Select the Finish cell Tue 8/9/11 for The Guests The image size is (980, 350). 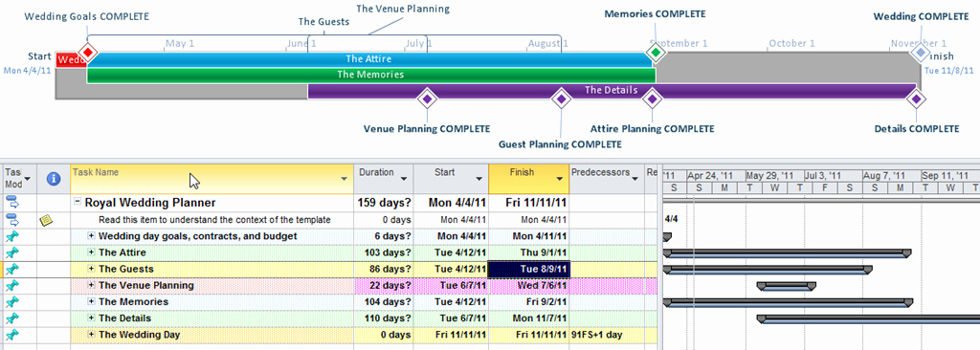(528, 269)
